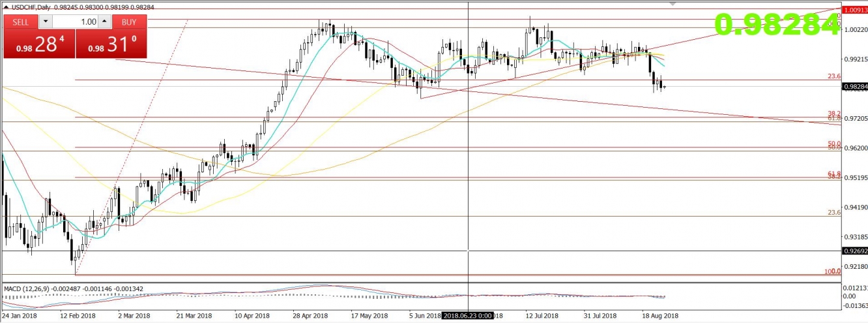Decrease lot volume with down arrow
Viewport: 868px width, 323px height.
(x=44, y=22)
